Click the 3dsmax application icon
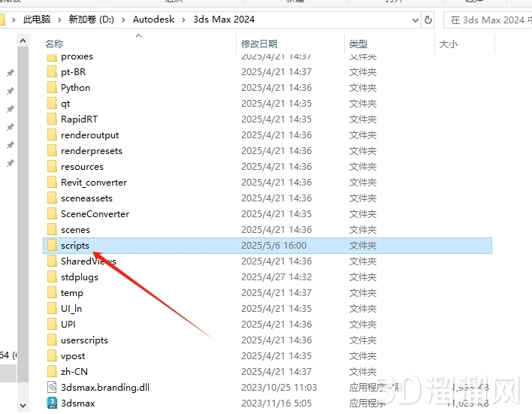This screenshot has height=414, width=532. tap(51, 403)
